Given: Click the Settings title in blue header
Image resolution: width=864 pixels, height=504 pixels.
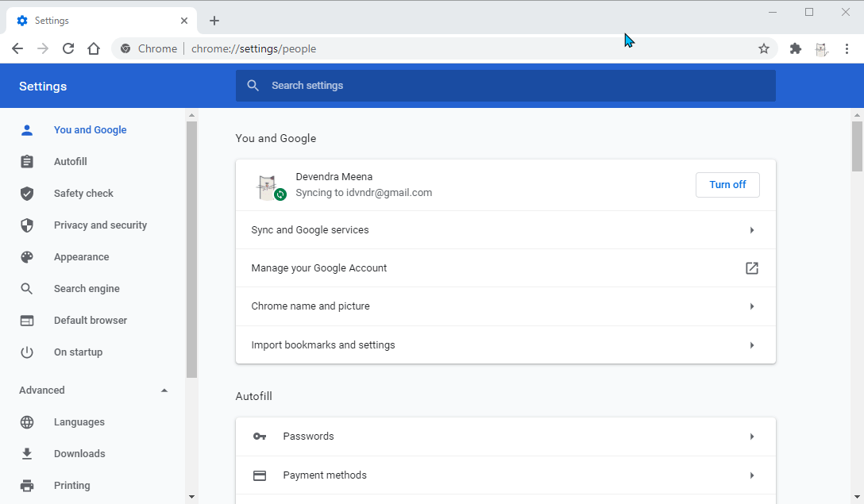Looking at the screenshot, I should click(x=43, y=87).
